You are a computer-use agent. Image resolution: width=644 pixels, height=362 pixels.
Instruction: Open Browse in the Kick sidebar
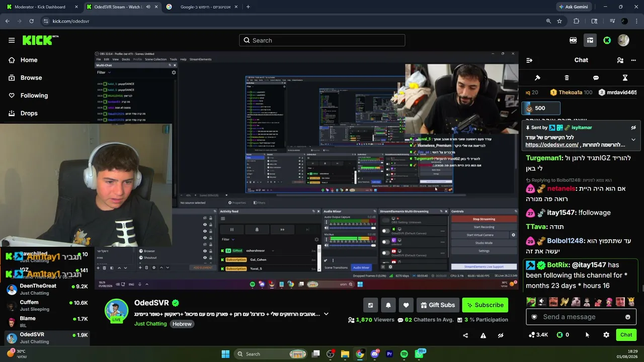tap(25, 78)
